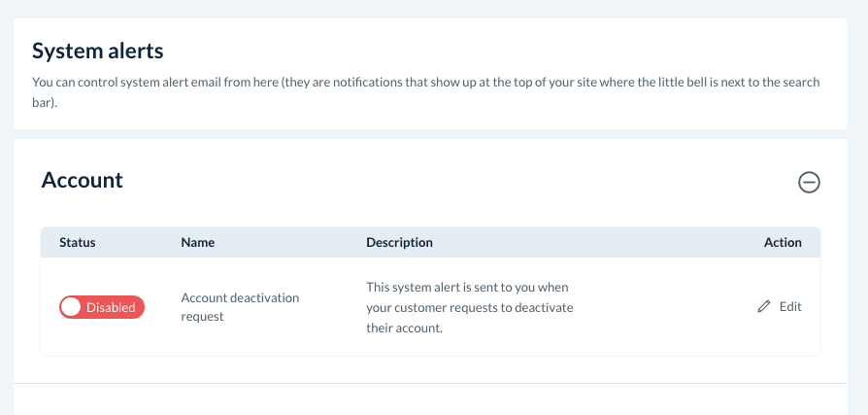The height and width of the screenshot is (415, 868).
Task: Collapse the Account section with minus icon
Action: (809, 182)
